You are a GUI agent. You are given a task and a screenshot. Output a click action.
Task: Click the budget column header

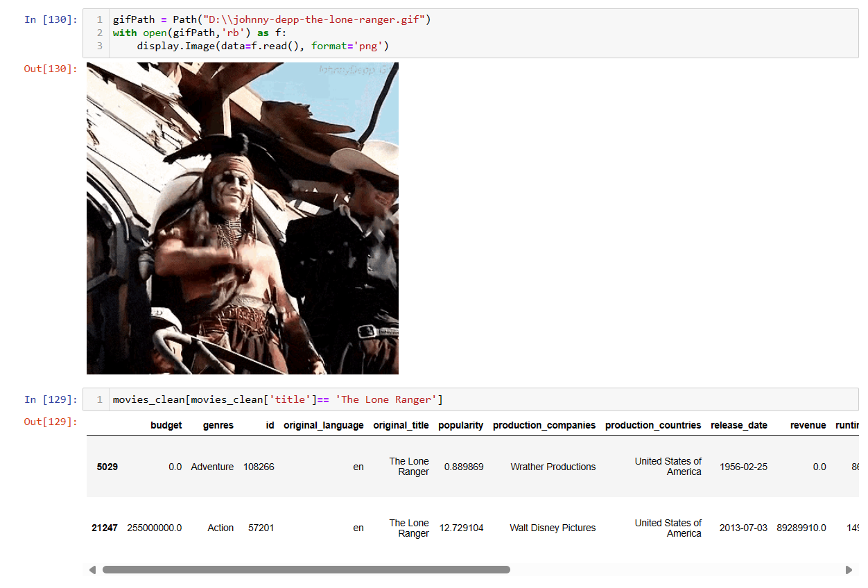coord(166,425)
